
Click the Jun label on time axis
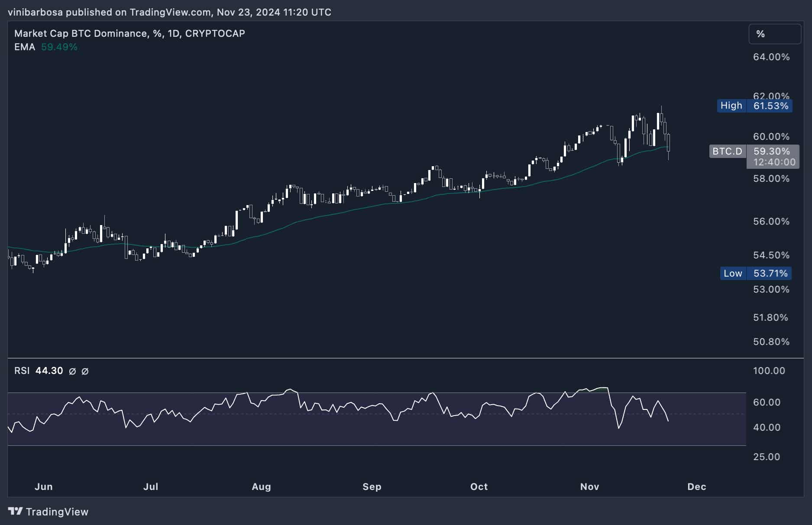[44, 487]
